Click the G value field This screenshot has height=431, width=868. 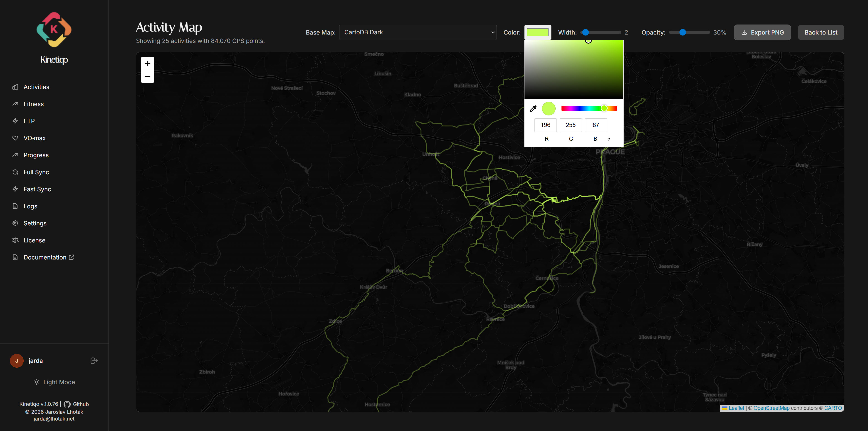(x=571, y=125)
